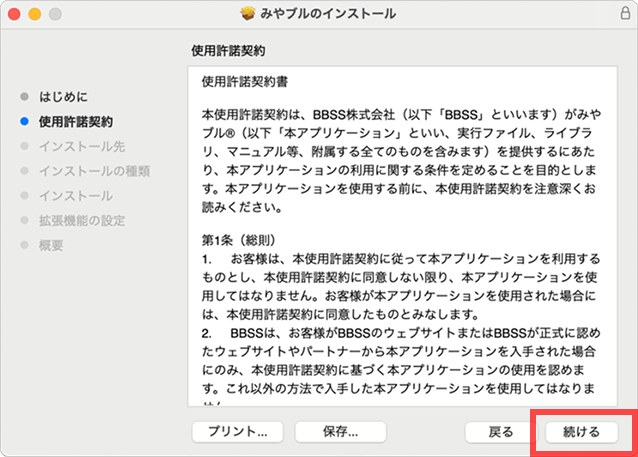Image resolution: width=638 pixels, height=457 pixels.
Task: Click the lock icon in the title bar
Action: click(624, 14)
